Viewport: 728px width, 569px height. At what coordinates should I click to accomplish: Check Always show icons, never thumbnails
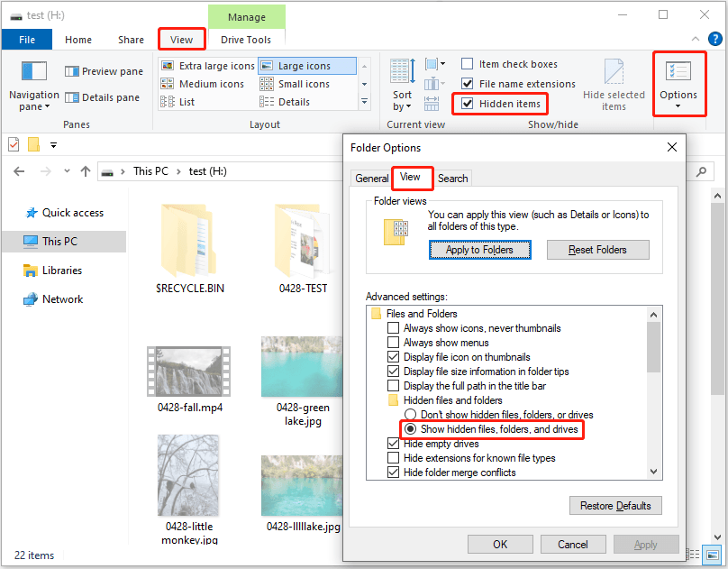click(393, 328)
